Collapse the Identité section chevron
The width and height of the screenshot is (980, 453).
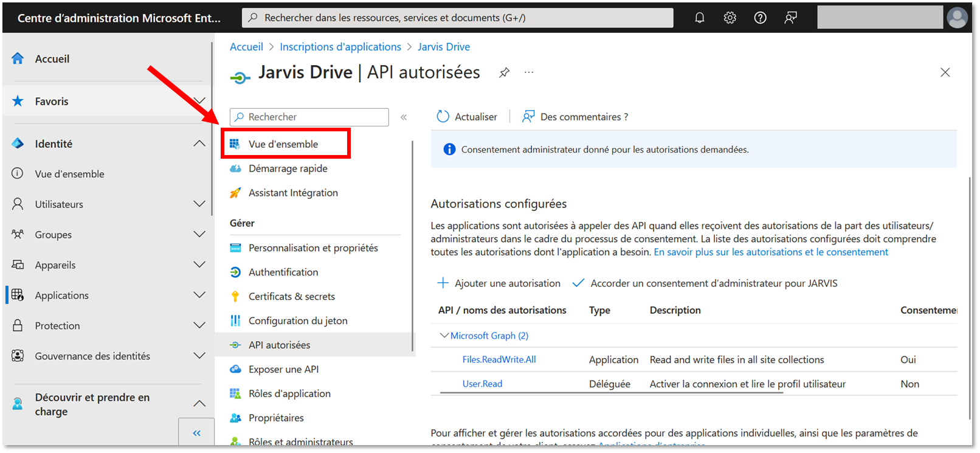pos(199,144)
